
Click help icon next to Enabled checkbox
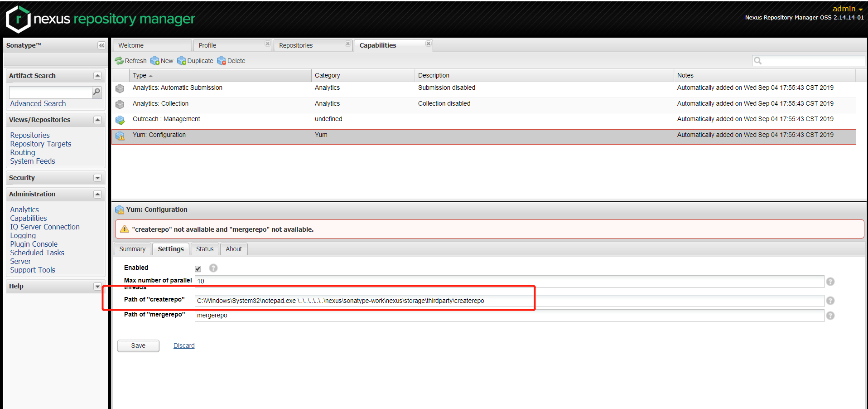coord(213,268)
